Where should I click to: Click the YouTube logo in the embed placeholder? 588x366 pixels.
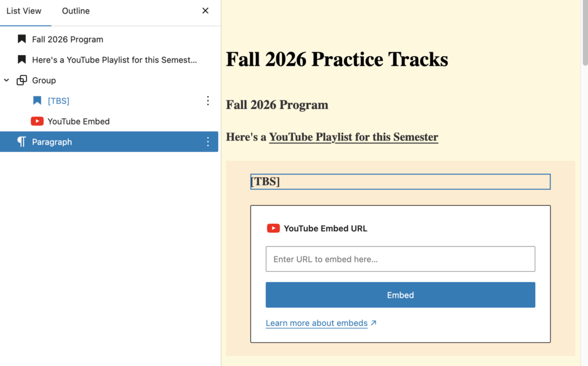click(273, 228)
